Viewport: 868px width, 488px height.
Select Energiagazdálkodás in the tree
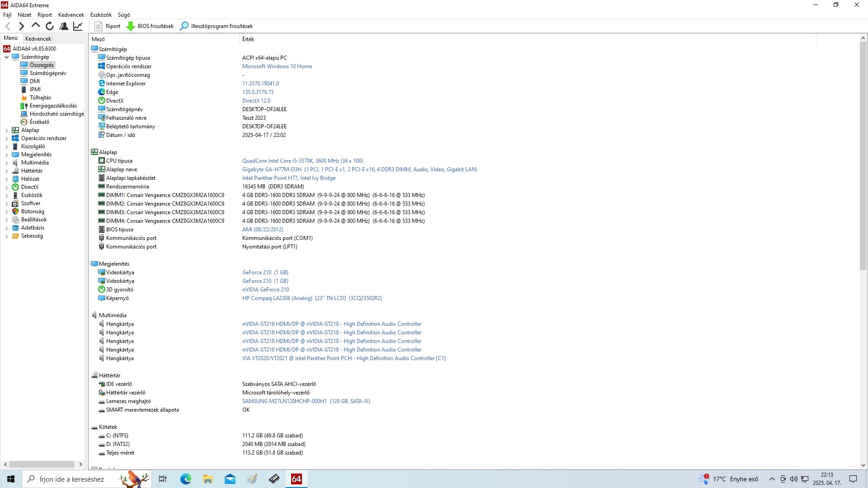click(53, 106)
